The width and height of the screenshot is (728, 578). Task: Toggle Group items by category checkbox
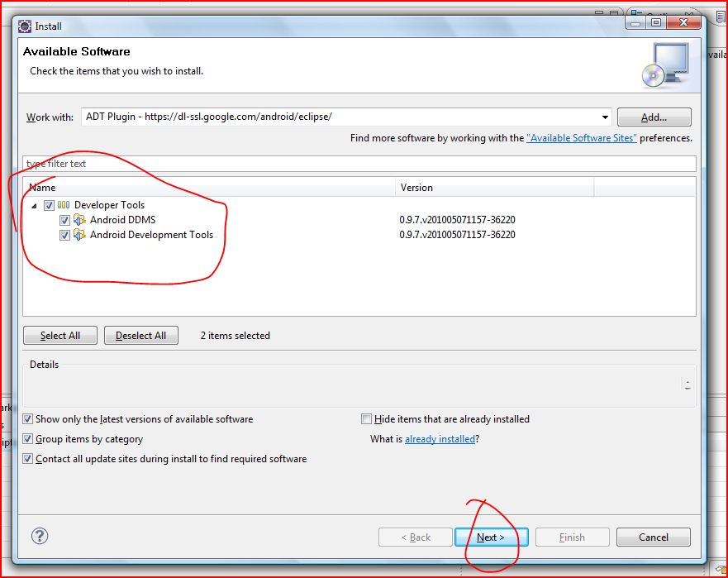pos(28,439)
